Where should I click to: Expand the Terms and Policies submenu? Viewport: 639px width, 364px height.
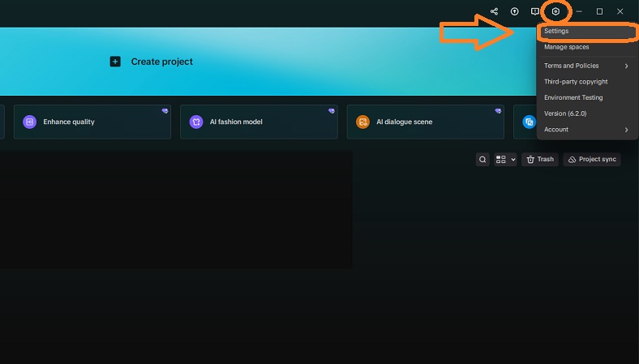[585, 66]
